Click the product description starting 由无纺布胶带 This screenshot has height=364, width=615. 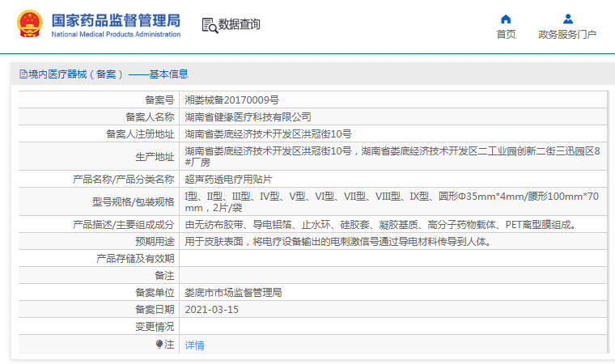(382, 225)
